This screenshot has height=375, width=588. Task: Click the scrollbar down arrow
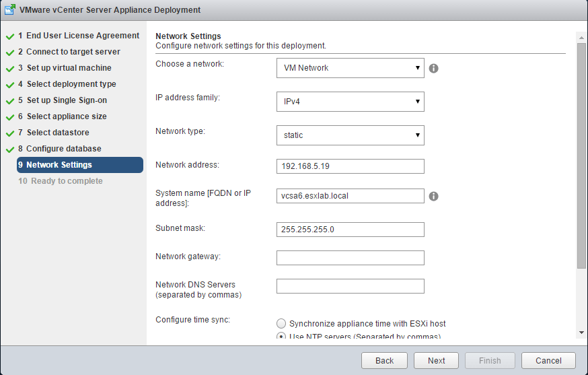click(x=581, y=332)
